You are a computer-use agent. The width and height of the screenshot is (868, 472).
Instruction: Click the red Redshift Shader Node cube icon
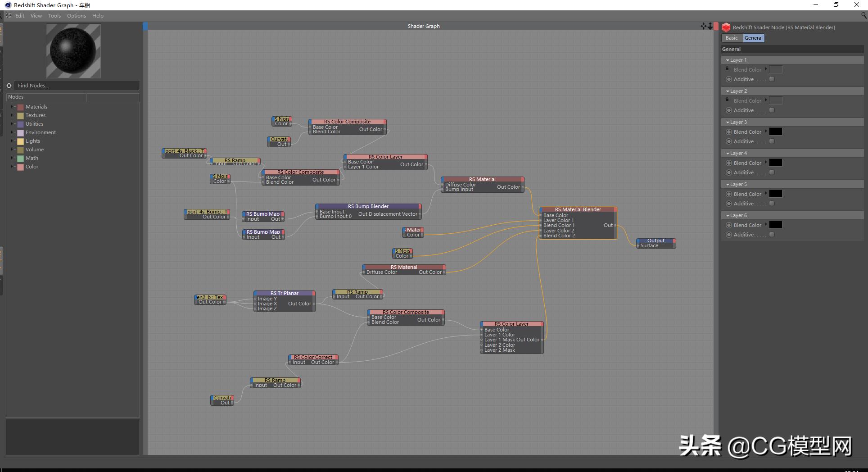tap(726, 27)
